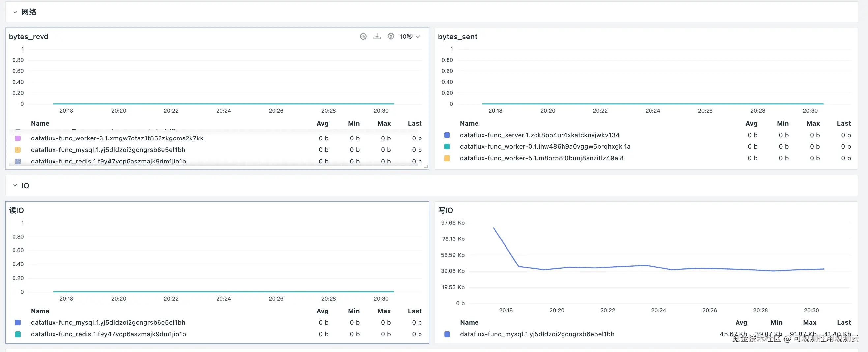Click the resize handle of the bytes_rcvd panel

tap(426, 166)
